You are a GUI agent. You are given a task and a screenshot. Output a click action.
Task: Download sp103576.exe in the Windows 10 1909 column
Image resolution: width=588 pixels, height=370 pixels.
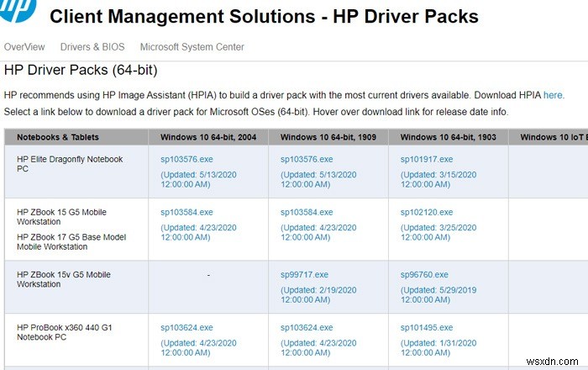click(307, 159)
